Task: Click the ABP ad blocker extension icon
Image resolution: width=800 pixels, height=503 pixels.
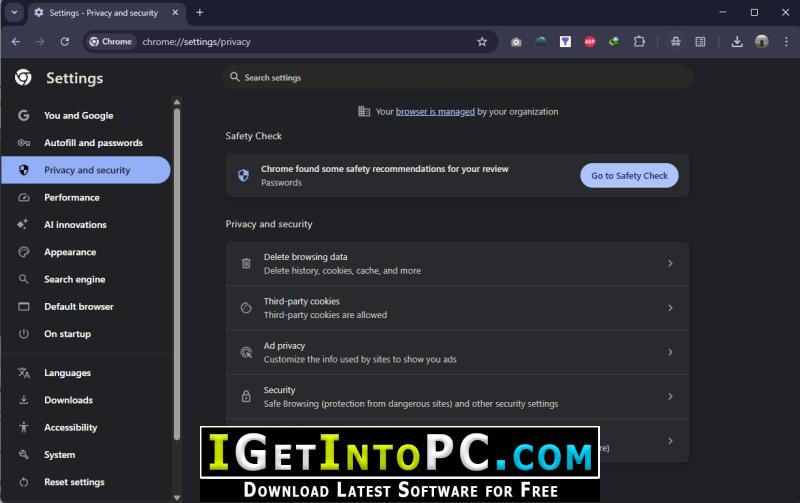Action: point(590,42)
